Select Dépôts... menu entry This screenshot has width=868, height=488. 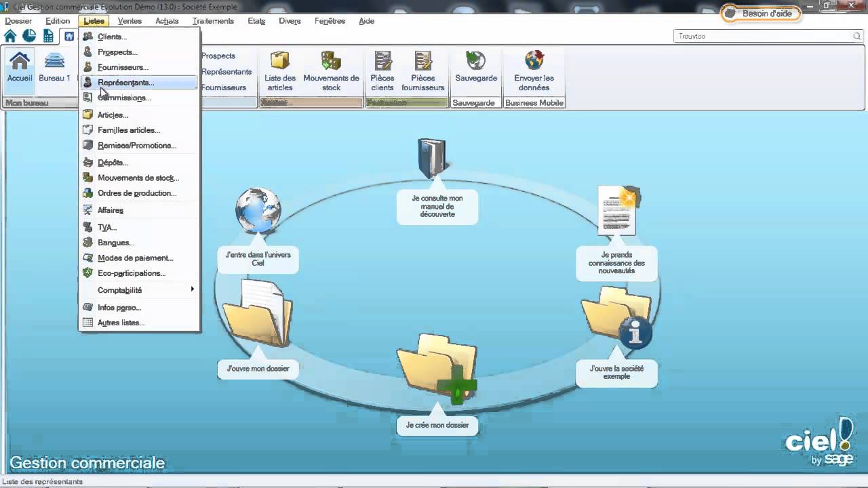pyautogui.click(x=139, y=163)
